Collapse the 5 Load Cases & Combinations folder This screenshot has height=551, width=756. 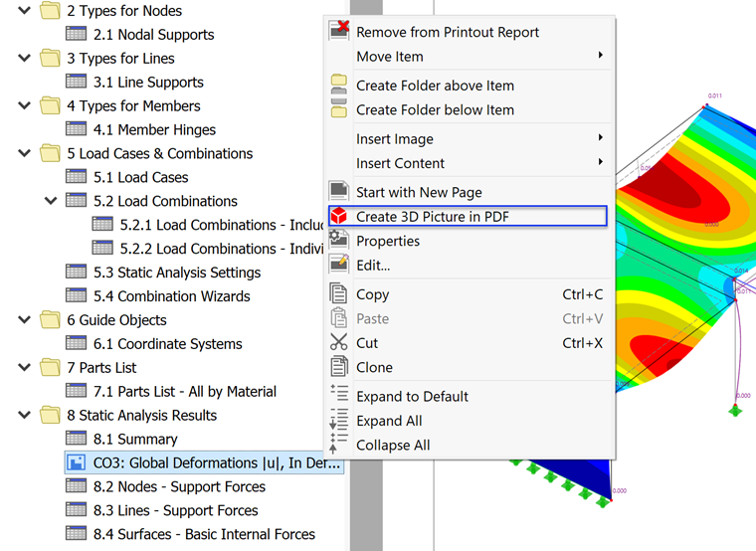click(24, 153)
